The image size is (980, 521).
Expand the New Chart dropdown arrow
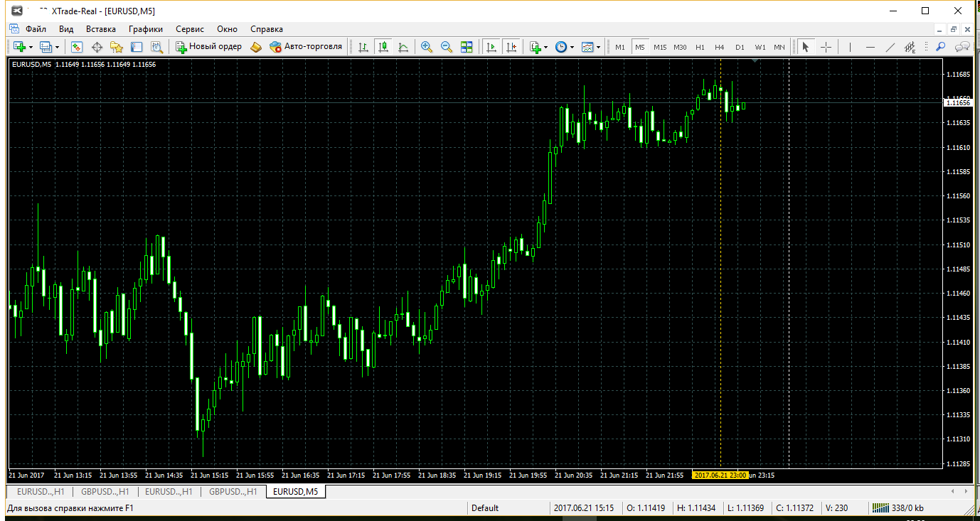coord(31,47)
